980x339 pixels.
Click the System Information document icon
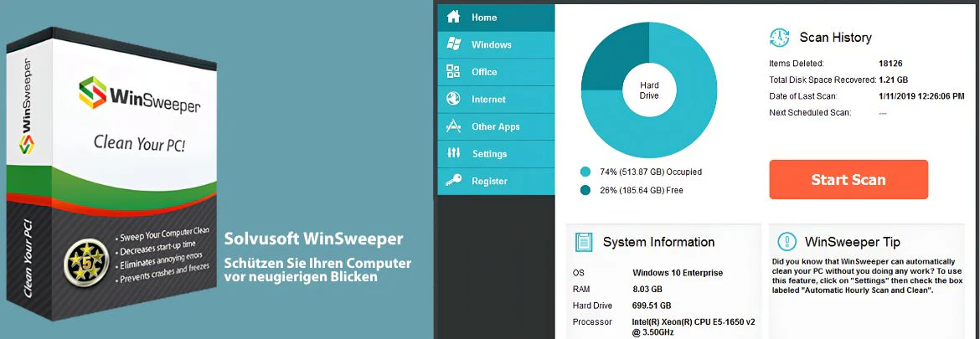[x=584, y=242]
